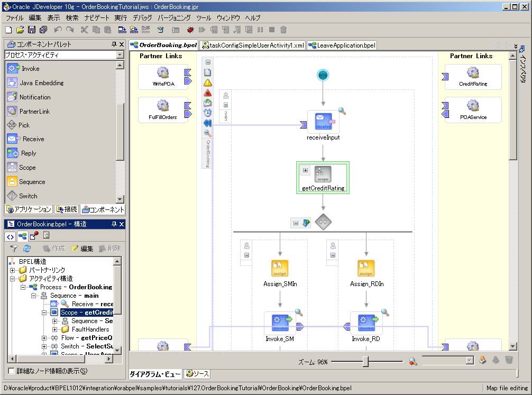Expand the FaultHandlers tree node
Screen dimensions: 532x395
pos(54,329)
